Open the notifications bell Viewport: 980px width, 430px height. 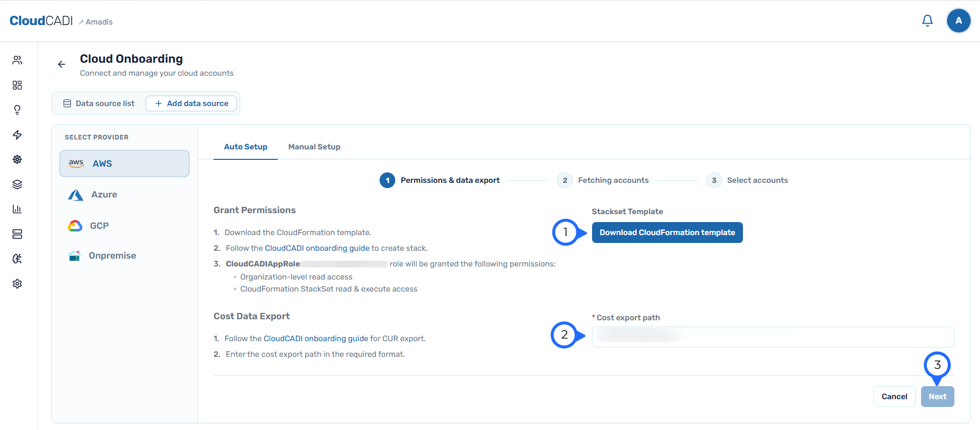(x=927, y=21)
